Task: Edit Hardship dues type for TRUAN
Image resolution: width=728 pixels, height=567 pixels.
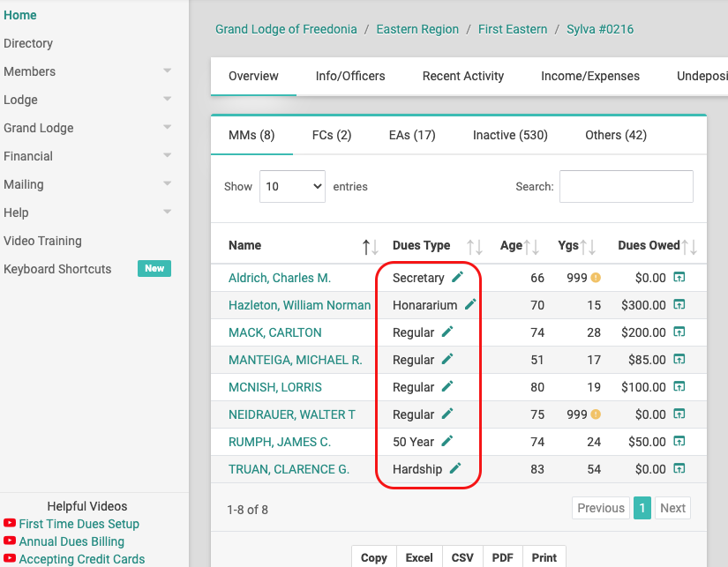Action: pyautogui.click(x=455, y=468)
